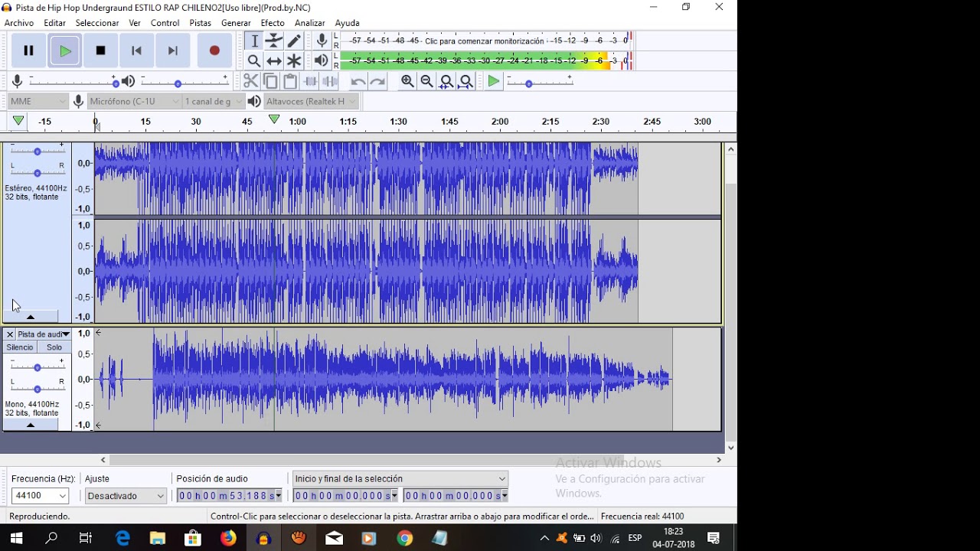The height and width of the screenshot is (551, 980).
Task: Click Fit Selection to width icon
Action: tap(446, 81)
